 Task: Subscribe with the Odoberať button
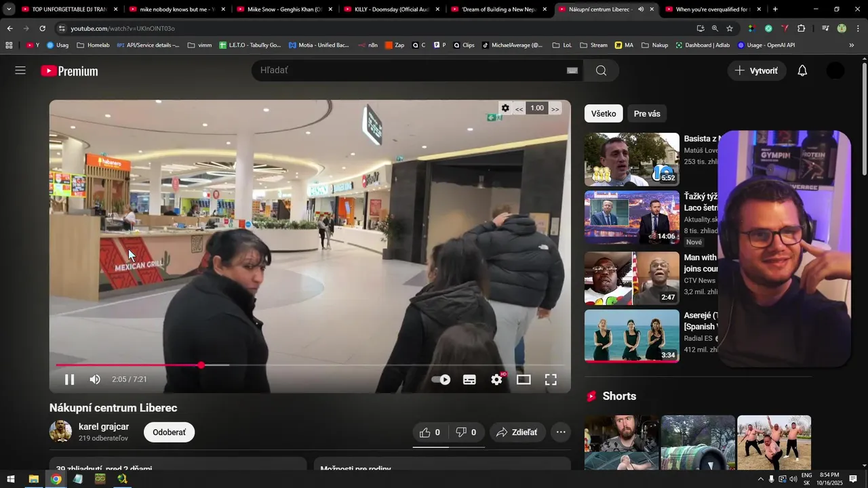(x=169, y=432)
